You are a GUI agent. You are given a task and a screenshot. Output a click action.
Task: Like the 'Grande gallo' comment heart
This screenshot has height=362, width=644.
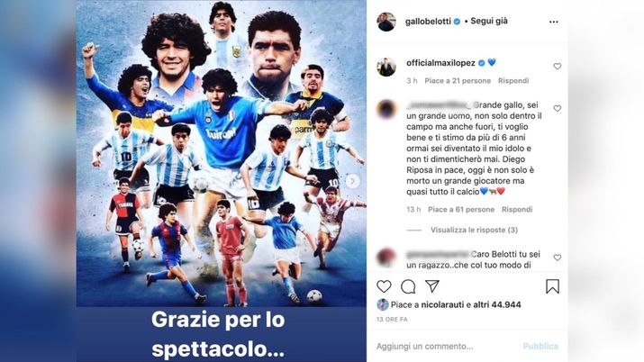click(558, 108)
